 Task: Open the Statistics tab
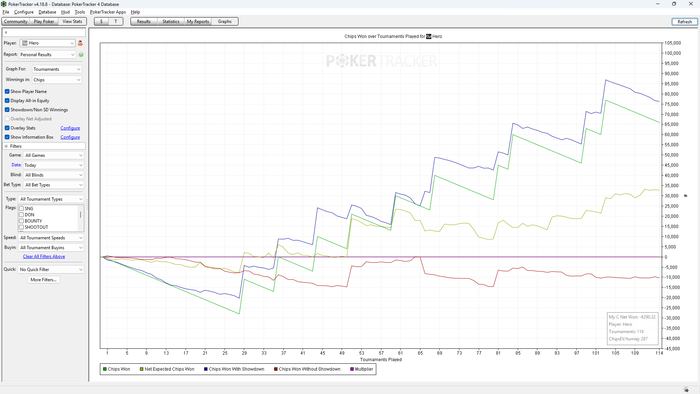[x=171, y=21]
